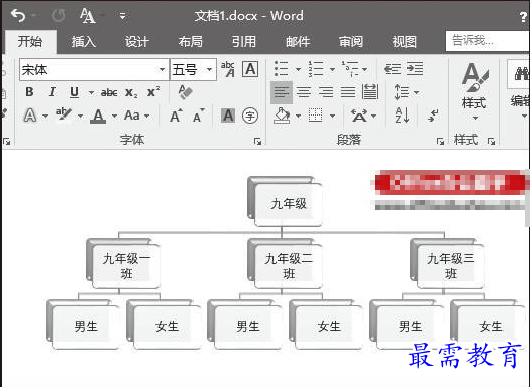Click the Redo/Repeat icon
Image resolution: width=530 pixels, height=387 pixels.
58,16
